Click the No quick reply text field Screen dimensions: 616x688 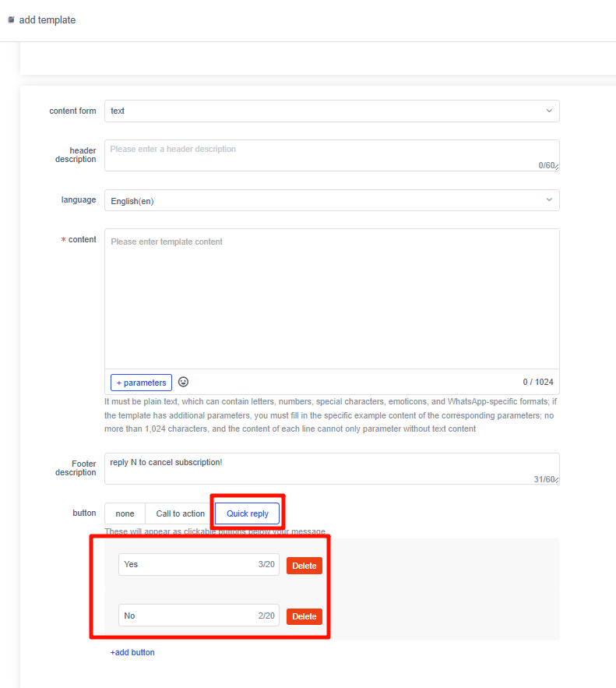tap(187, 616)
